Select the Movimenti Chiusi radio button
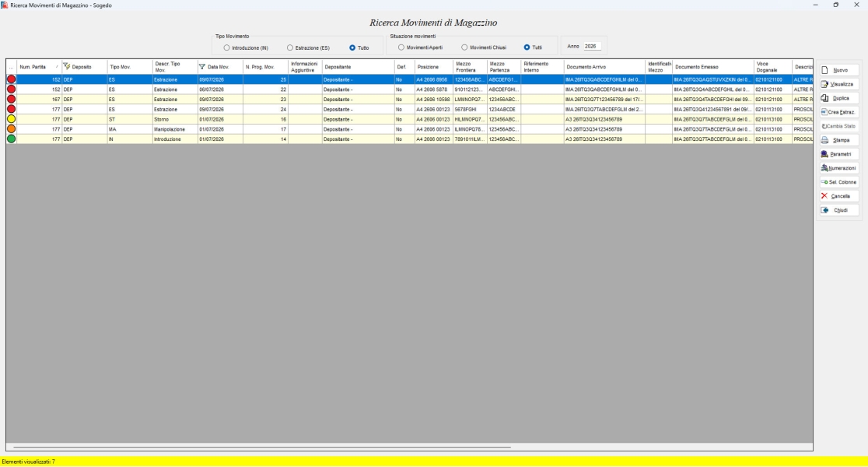Viewport: 868px width, 467px height. 464,47
